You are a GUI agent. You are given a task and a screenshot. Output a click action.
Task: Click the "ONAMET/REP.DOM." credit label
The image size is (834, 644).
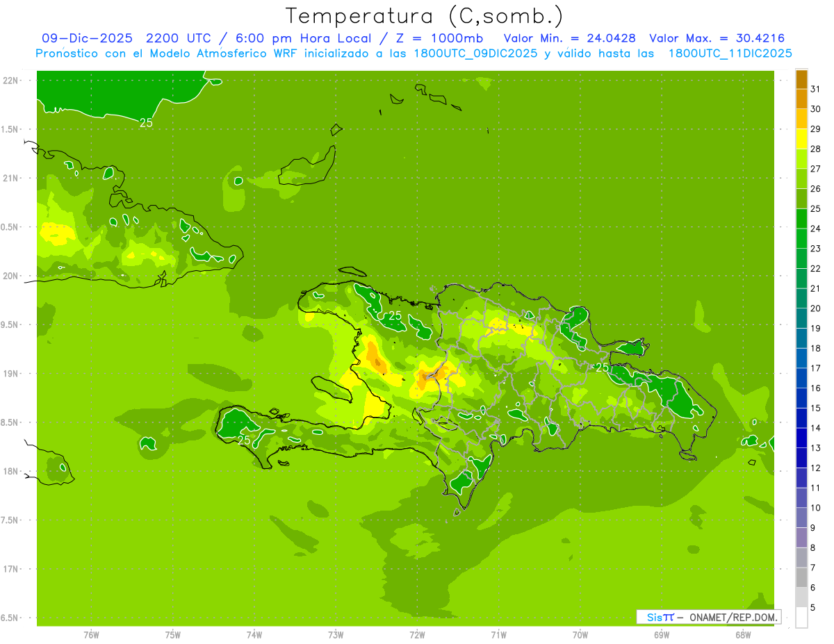click(735, 617)
